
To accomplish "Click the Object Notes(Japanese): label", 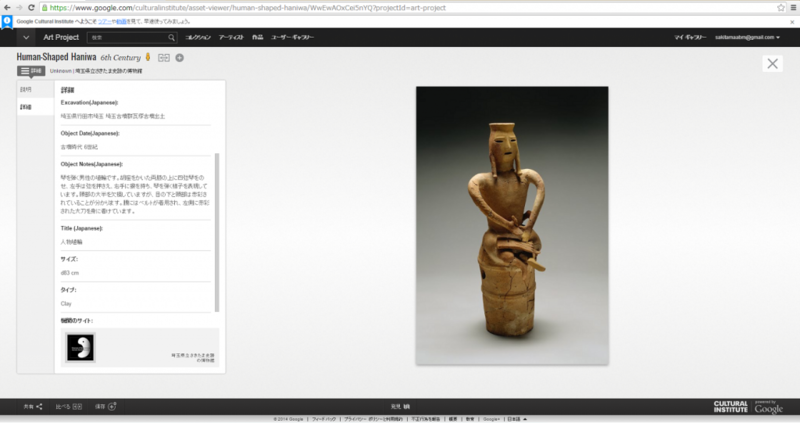I will pyautogui.click(x=91, y=164).
